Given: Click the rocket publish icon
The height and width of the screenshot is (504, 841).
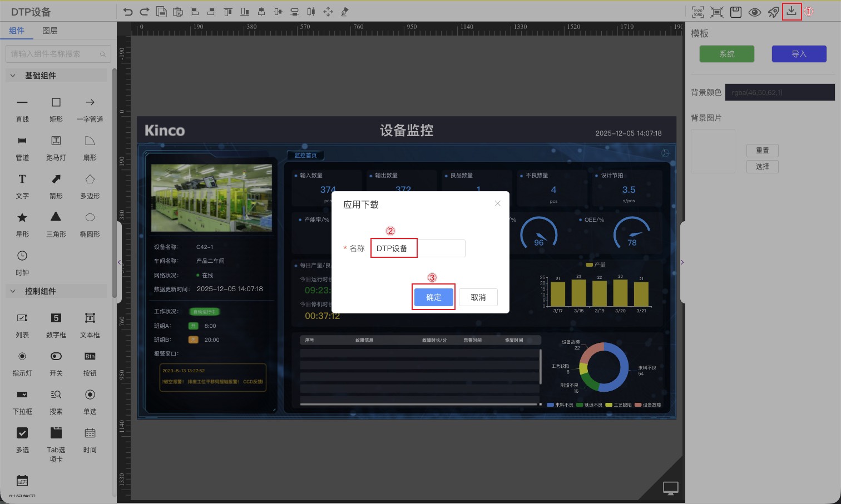Looking at the screenshot, I should coord(773,12).
